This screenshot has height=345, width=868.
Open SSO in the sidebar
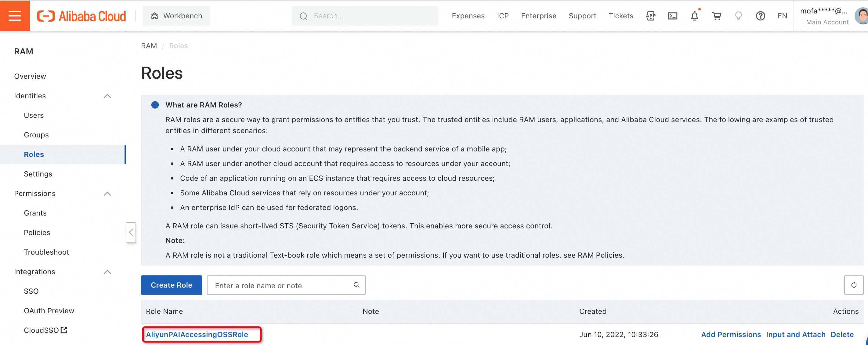[x=31, y=291]
